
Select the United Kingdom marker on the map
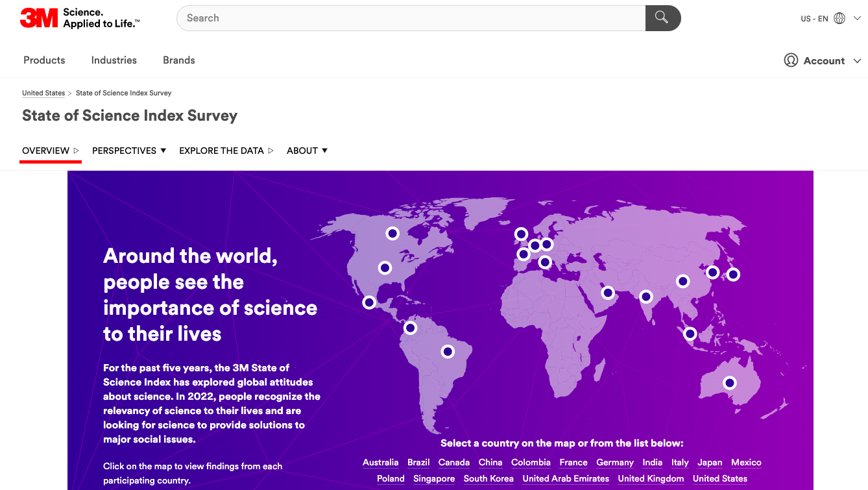tap(521, 234)
